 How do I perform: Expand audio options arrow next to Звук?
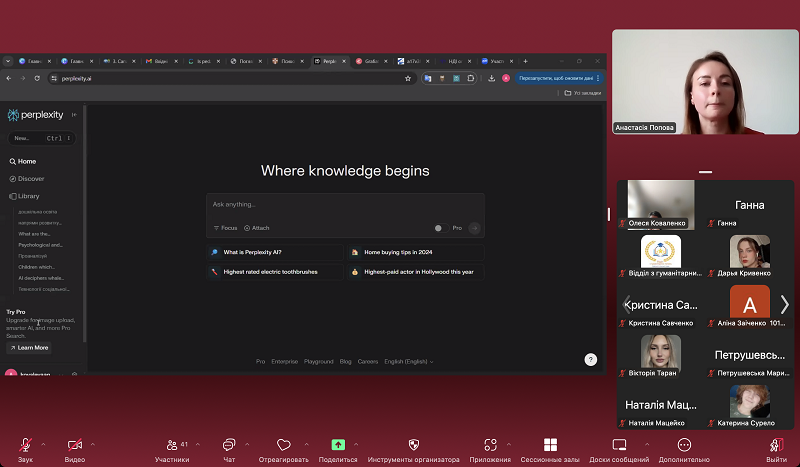[x=45, y=442]
